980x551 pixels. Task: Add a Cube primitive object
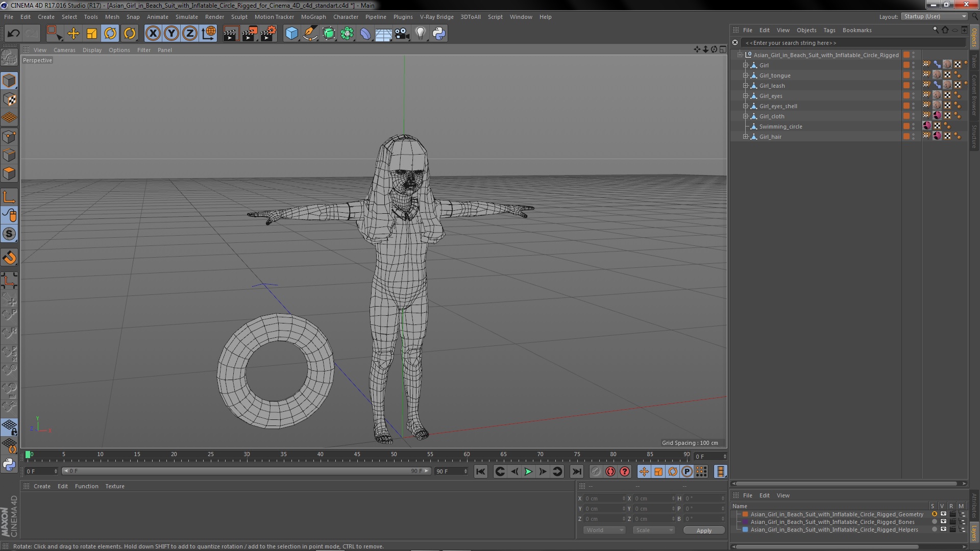click(x=291, y=34)
